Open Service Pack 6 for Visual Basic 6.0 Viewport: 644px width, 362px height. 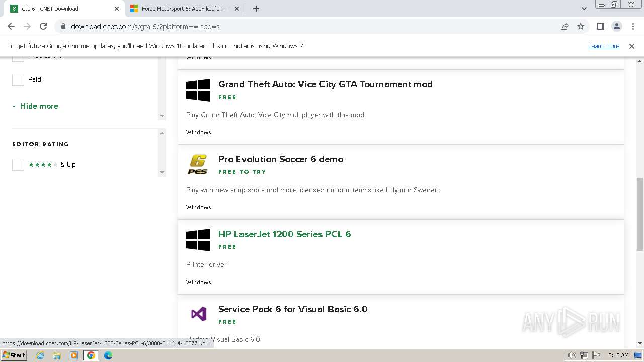[293, 309]
